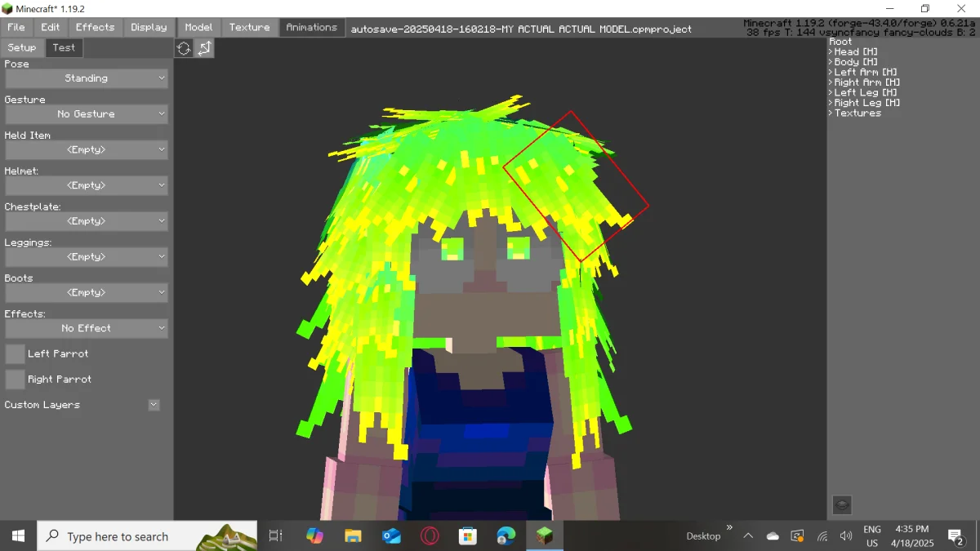Image resolution: width=980 pixels, height=551 pixels.
Task: Open the Helmet dropdown
Action: [87, 185]
